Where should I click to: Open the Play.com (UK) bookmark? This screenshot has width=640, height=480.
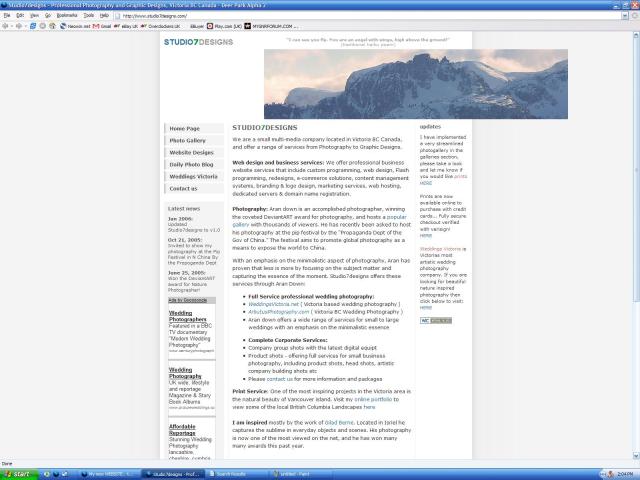pyautogui.click(x=224, y=26)
